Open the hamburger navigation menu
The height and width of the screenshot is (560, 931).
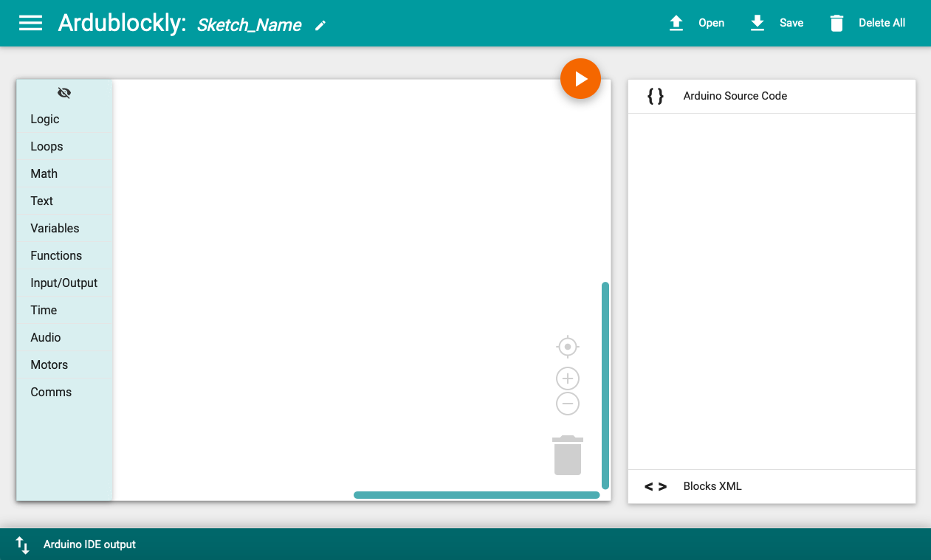click(30, 23)
